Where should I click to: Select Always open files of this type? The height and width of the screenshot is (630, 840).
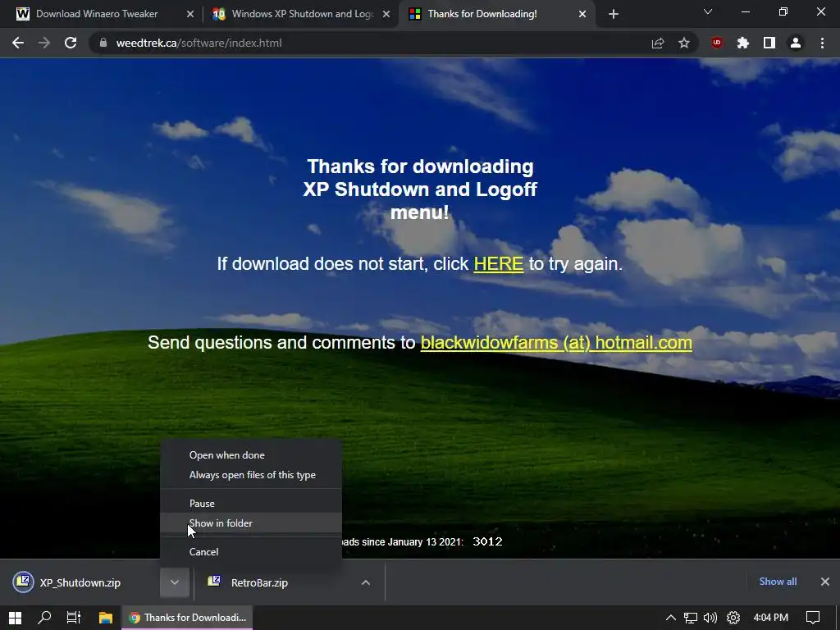pos(251,475)
